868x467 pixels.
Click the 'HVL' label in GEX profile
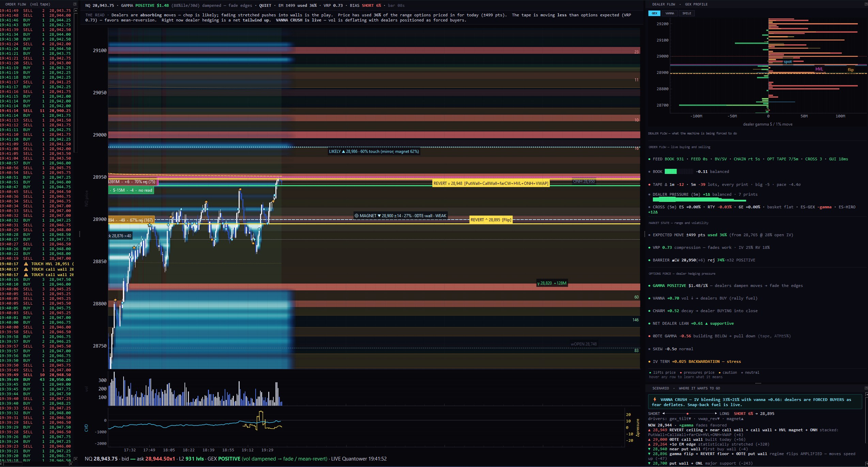point(819,69)
